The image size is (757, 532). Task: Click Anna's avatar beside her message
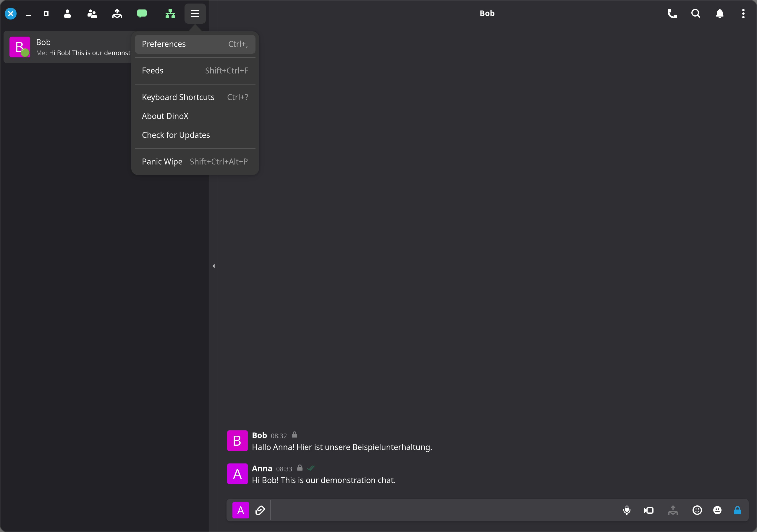point(237,474)
